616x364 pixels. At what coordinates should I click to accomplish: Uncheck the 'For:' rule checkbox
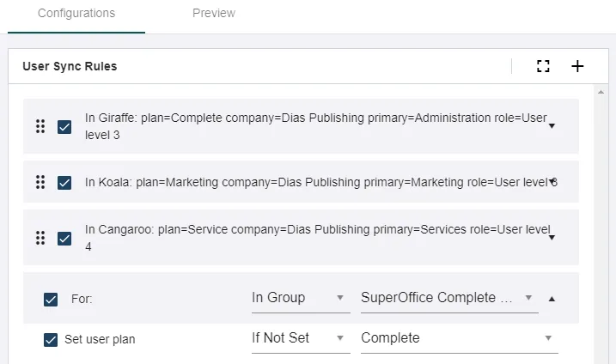click(51, 299)
